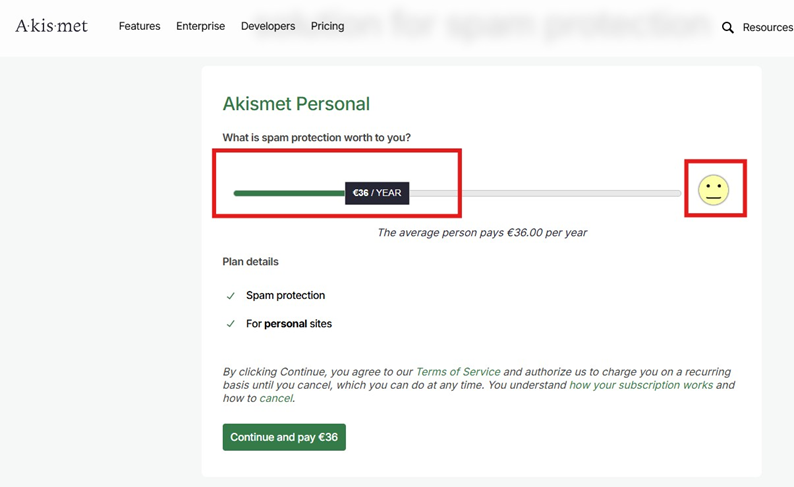794x487 pixels.
Task: Click the neutral smiley face icon
Action: (x=713, y=190)
